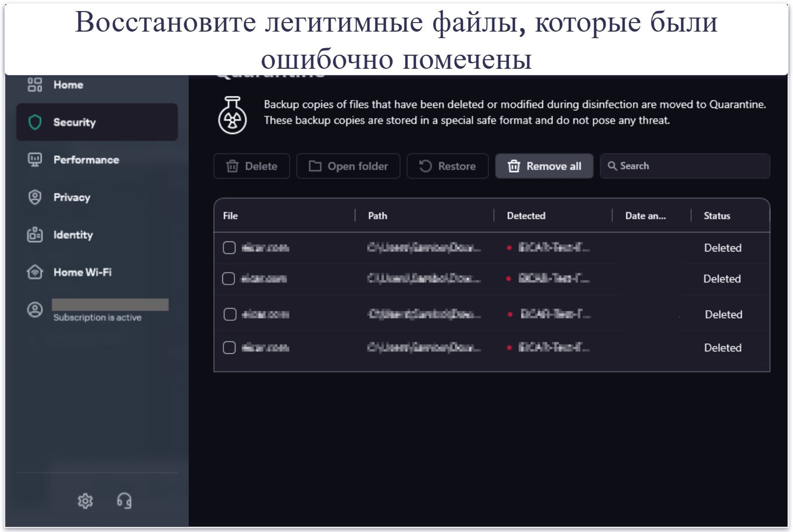Viewport: 793px width, 532px height.
Task: Click 'Subscription is active' text
Action: [x=97, y=317]
